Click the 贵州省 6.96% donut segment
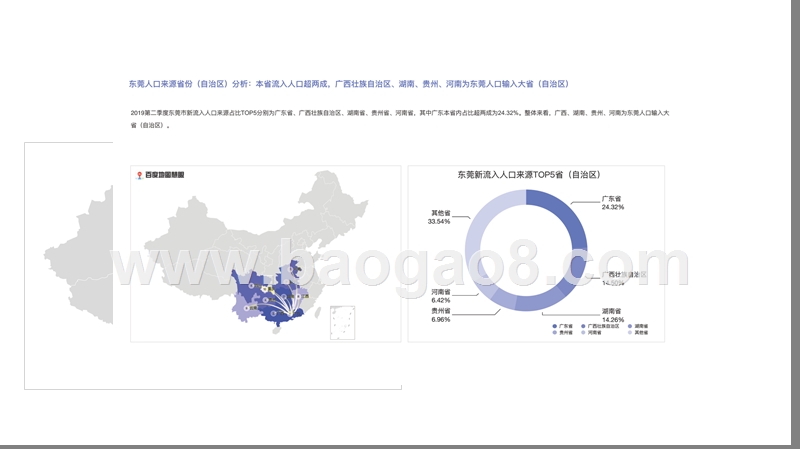This screenshot has width=800, height=449. [503, 299]
